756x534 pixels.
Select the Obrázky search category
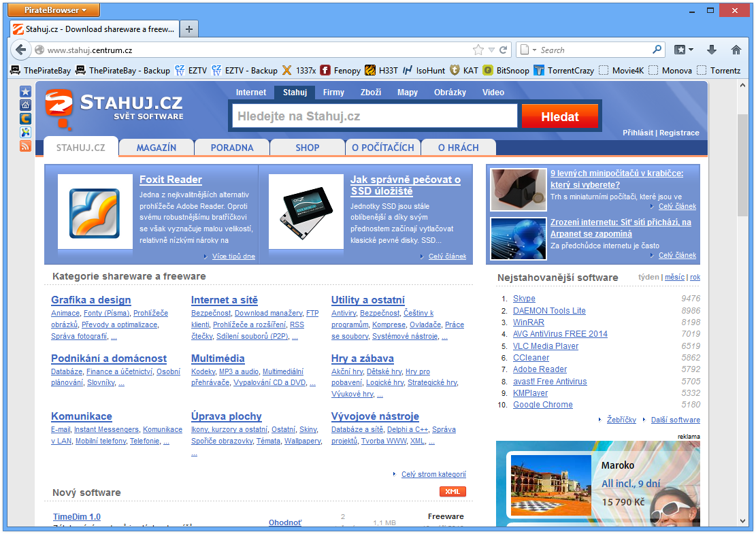449,92
